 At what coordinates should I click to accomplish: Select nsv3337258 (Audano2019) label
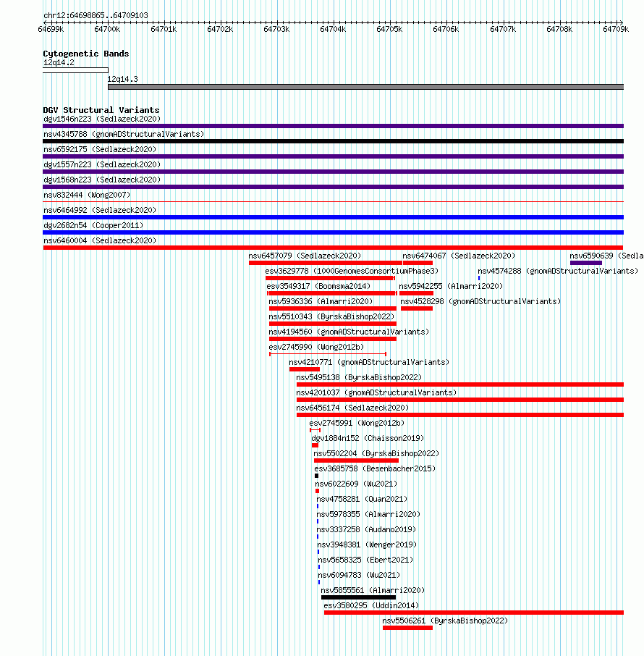(366, 530)
